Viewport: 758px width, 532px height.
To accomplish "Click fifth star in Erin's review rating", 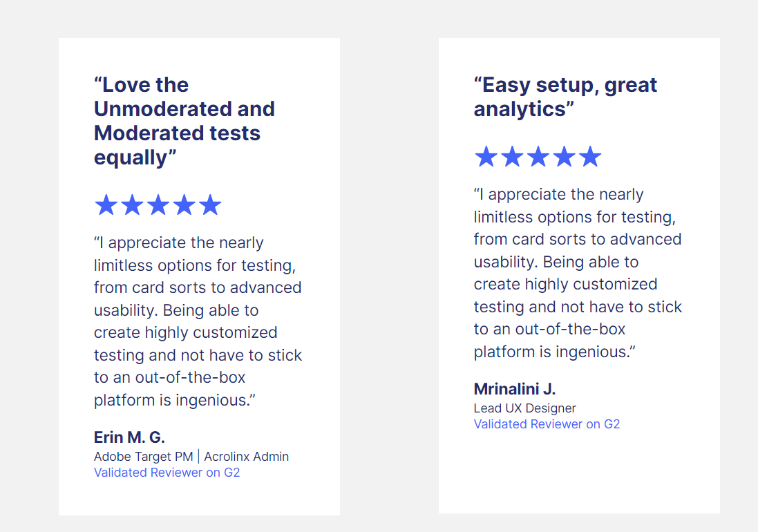I will coord(210,205).
